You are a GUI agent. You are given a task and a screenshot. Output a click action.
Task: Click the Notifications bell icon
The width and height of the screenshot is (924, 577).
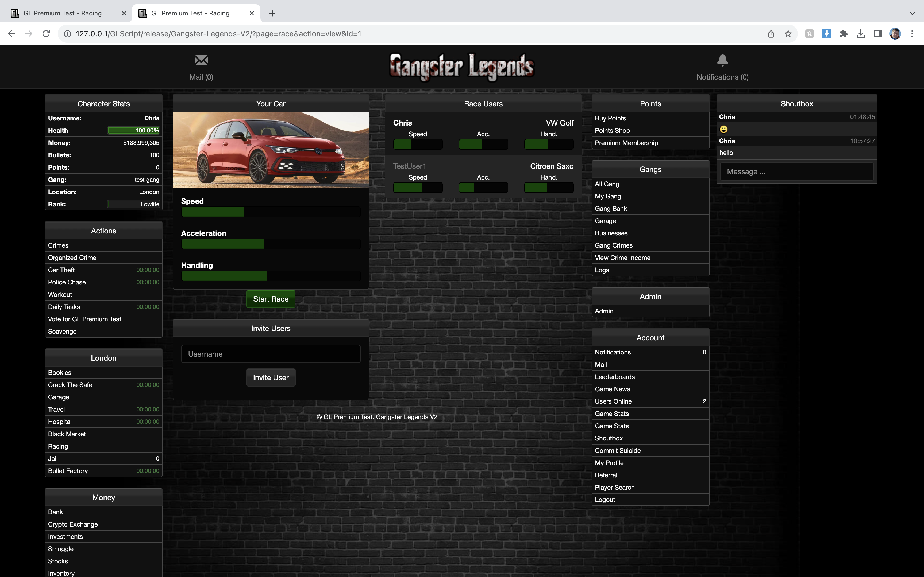722,60
